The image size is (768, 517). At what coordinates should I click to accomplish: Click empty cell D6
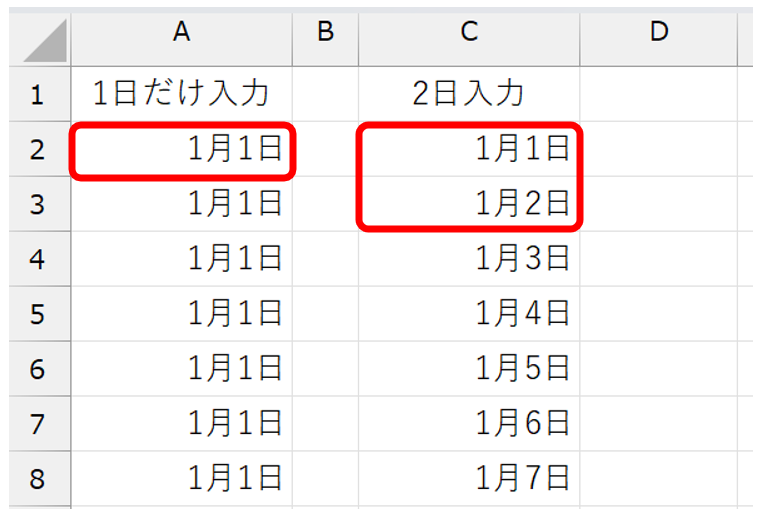[658, 369]
